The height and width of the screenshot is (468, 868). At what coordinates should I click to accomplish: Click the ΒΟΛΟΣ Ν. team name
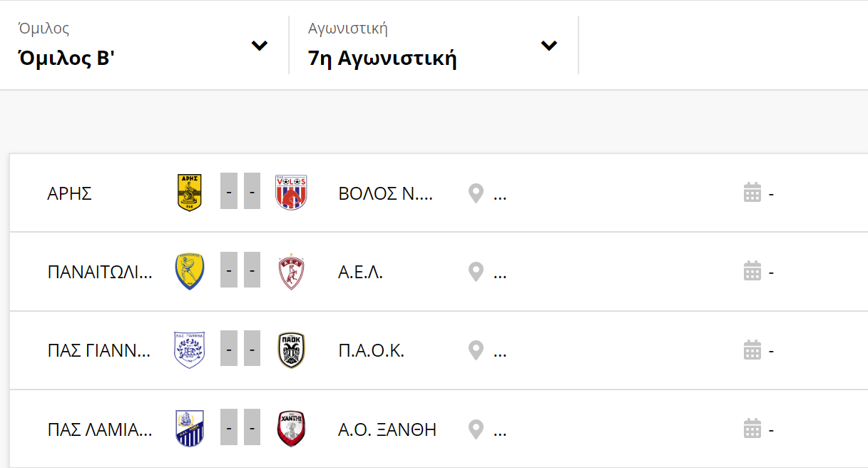click(x=385, y=194)
